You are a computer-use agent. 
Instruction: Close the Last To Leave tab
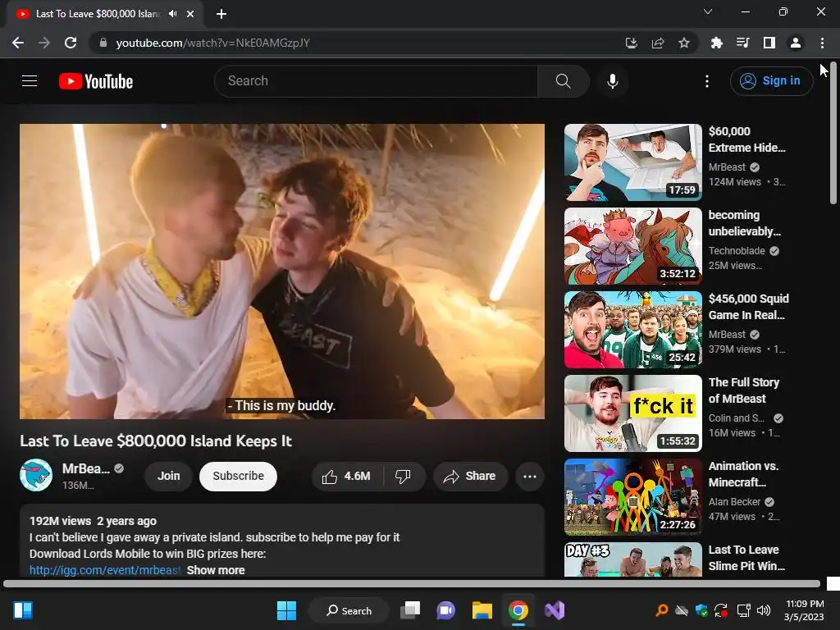(190, 14)
